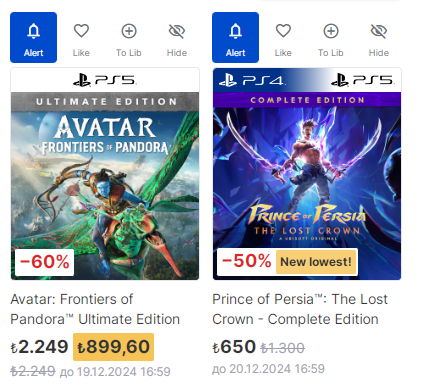The width and height of the screenshot is (428, 386).
Task: Like Avatar: Frontiers of Pandora with the heart icon
Action: (81, 37)
